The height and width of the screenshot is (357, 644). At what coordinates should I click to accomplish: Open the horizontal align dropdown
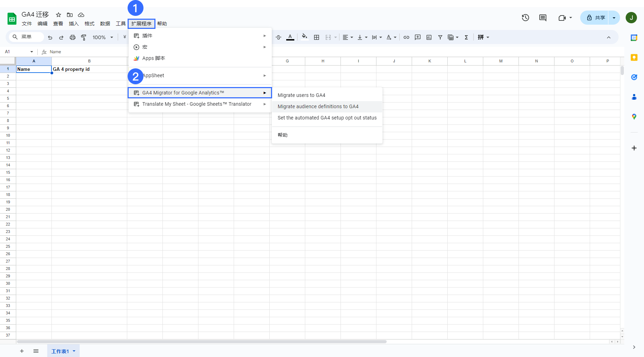click(x=348, y=37)
